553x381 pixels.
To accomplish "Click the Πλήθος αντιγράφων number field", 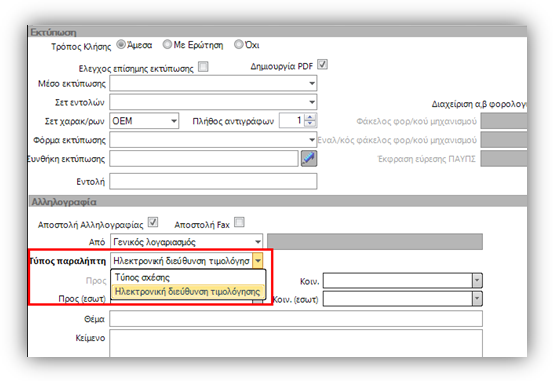I will pyautogui.click(x=292, y=121).
